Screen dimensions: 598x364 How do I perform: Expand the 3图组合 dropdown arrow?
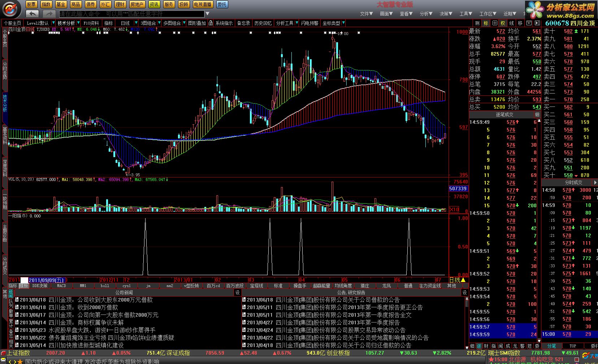click(159, 23)
